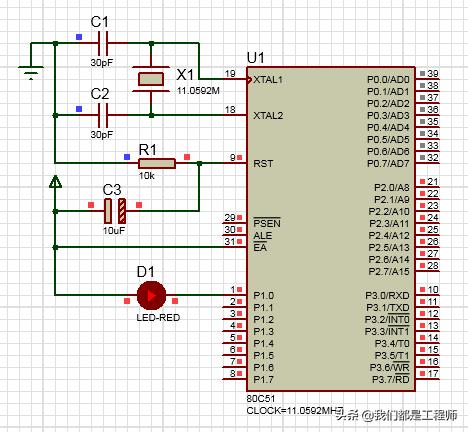Image resolution: width=468 pixels, height=432 pixels.
Task: Click the 10k resistor value
Action: (147, 176)
